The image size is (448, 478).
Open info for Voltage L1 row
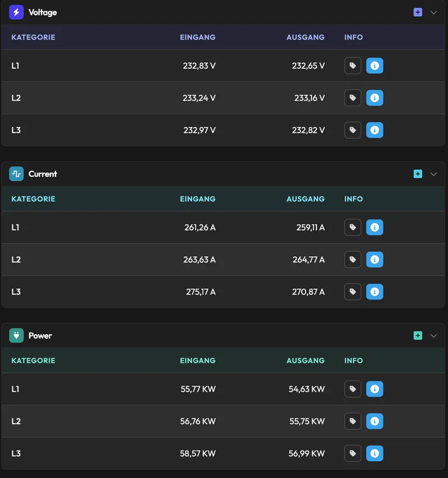coord(375,65)
